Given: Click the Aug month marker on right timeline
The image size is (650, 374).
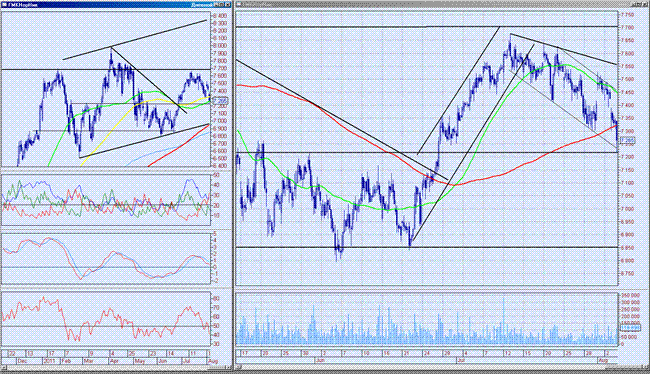Looking at the screenshot, I should click(x=604, y=361).
